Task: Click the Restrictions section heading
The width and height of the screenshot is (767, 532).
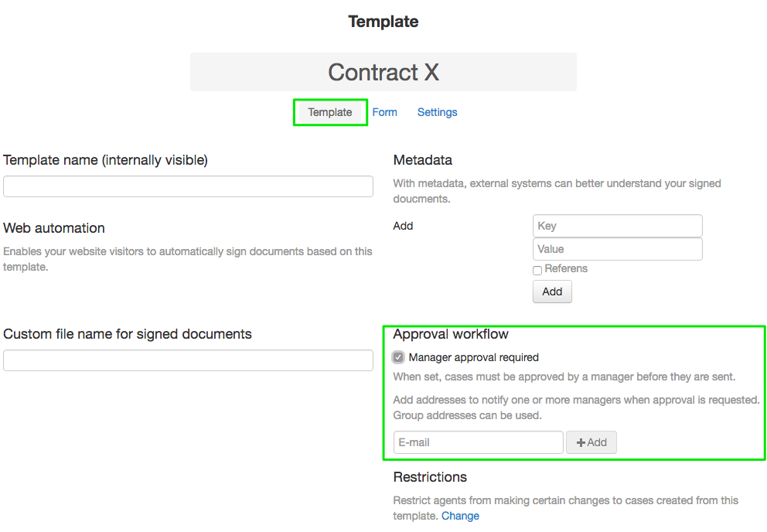Action: click(x=430, y=477)
